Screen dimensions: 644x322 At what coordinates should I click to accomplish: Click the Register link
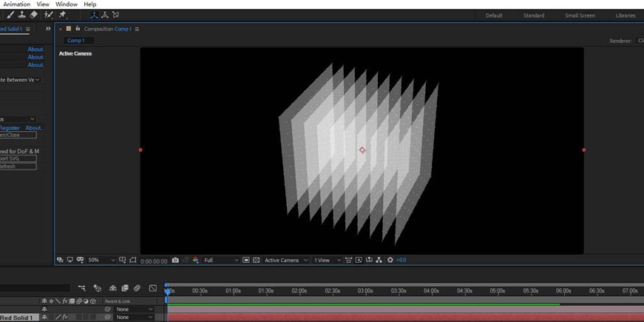(x=10, y=128)
